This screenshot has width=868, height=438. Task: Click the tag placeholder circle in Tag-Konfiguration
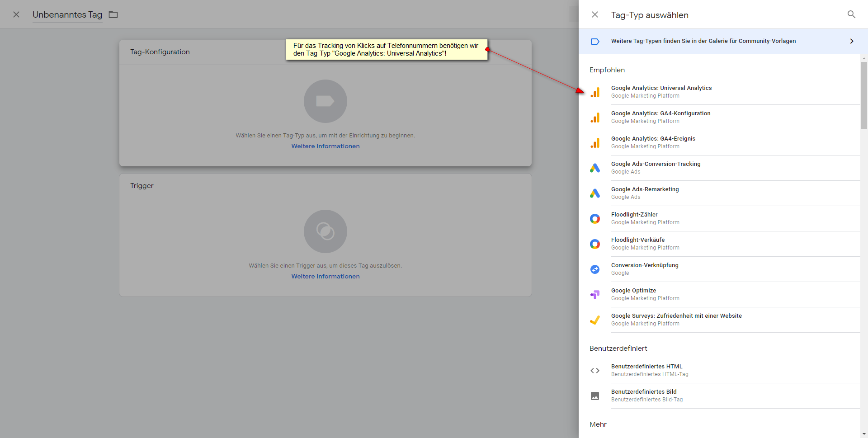(x=325, y=101)
